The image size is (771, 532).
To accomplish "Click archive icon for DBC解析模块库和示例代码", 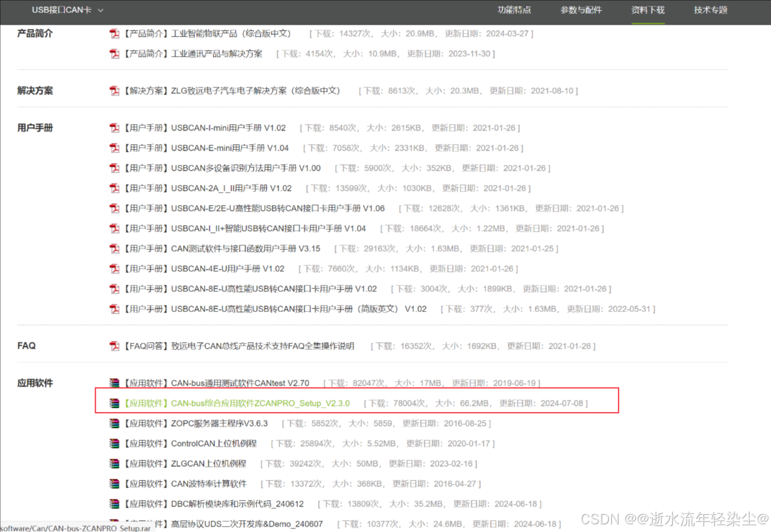I will (x=114, y=504).
